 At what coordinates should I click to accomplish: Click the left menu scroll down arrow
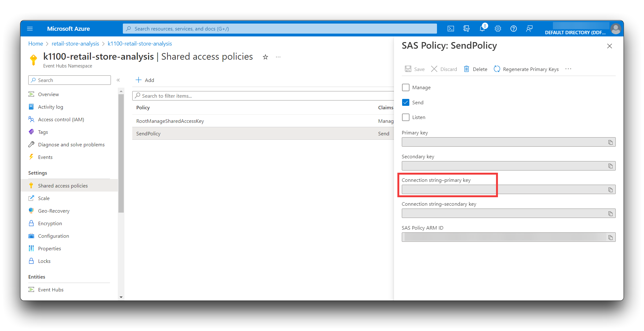(121, 297)
